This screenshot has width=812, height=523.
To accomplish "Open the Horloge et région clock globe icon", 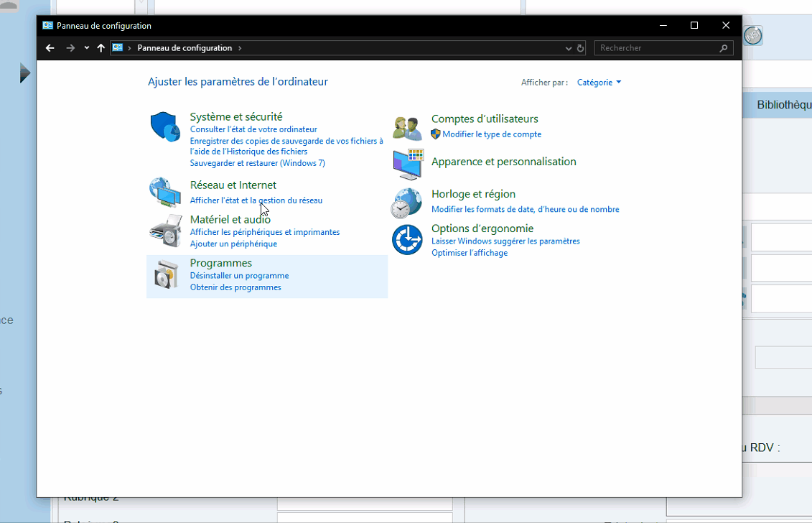I will [x=406, y=203].
